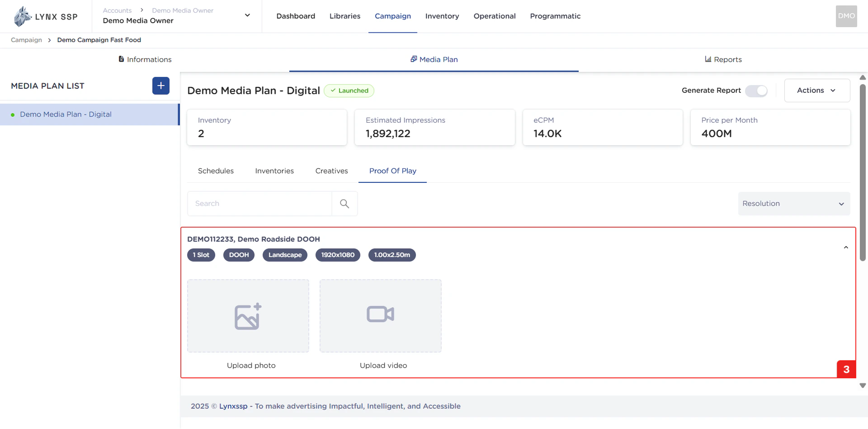868x429 pixels.
Task: Click the Campaign breadcrumb link
Action: pyautogui.click(x=26, y=40)
